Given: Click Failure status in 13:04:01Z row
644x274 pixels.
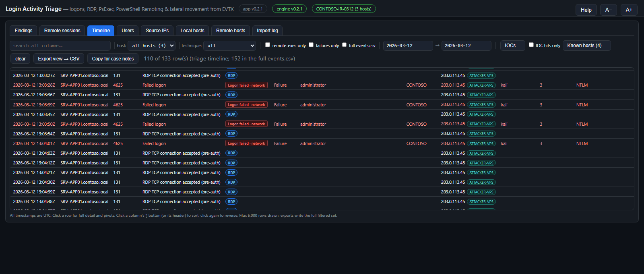Looking at the screenshot, I should tap(281, 143).
